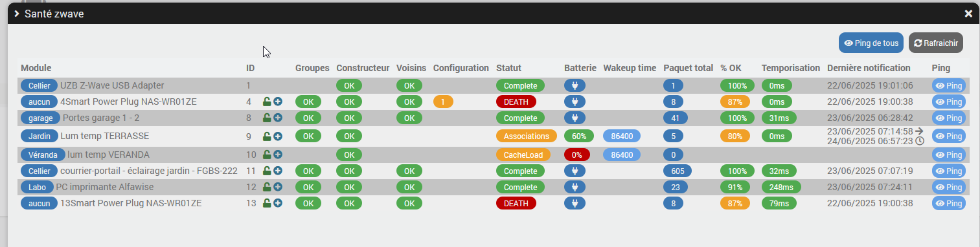The image size is (980, 247).
Task: Click the unlock icon for Lum temp TERRASSE
Action: (267, 136)
